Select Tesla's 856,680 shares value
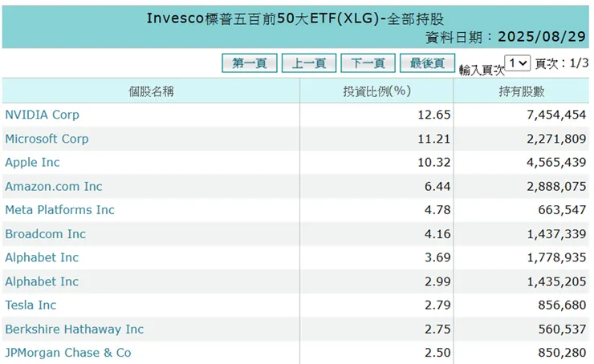The image size is (594, 364). (x=562, y=305)
